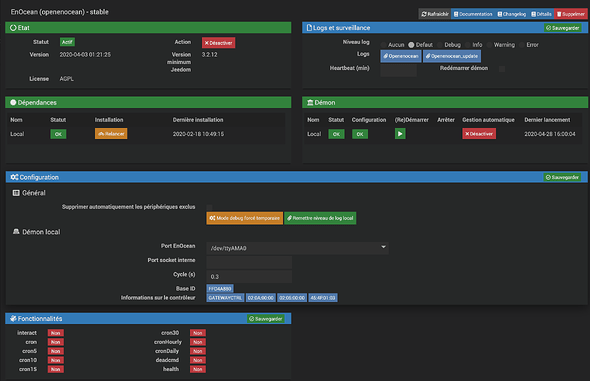Click the Dernier lancement 2020-04-28 16:00:04
This screenshot has width=590, height=381.
(550, 134)
